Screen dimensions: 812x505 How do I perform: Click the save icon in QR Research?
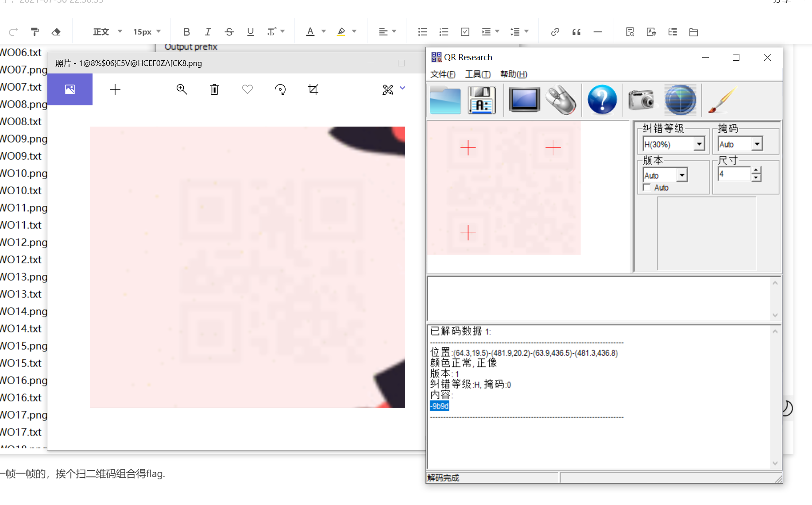click(x=482, y=100)
